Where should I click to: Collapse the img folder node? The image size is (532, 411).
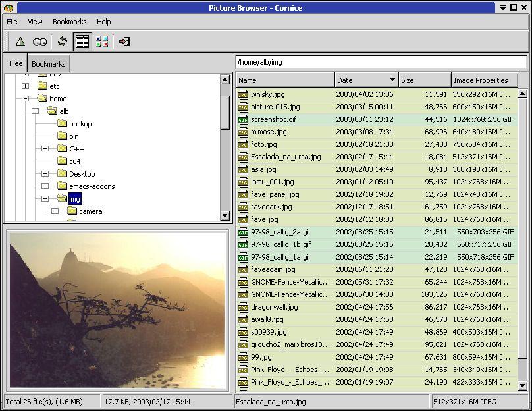click(45, 198)
